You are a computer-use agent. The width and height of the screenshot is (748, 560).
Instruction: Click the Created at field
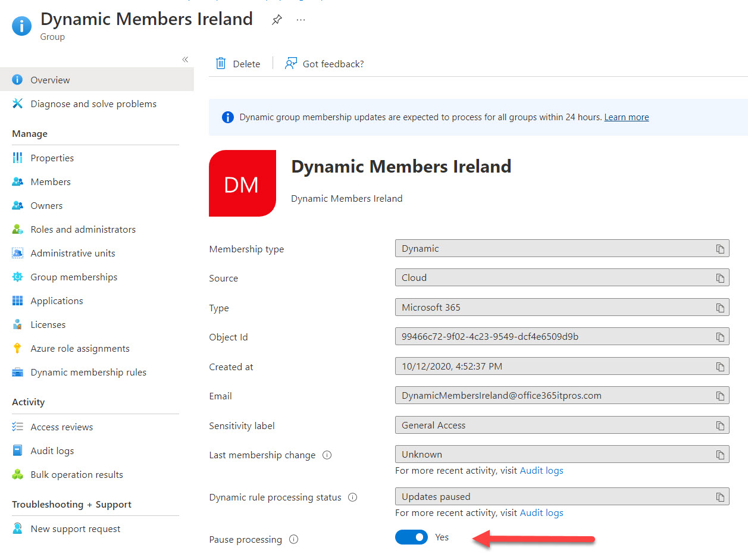click(562, 367)
